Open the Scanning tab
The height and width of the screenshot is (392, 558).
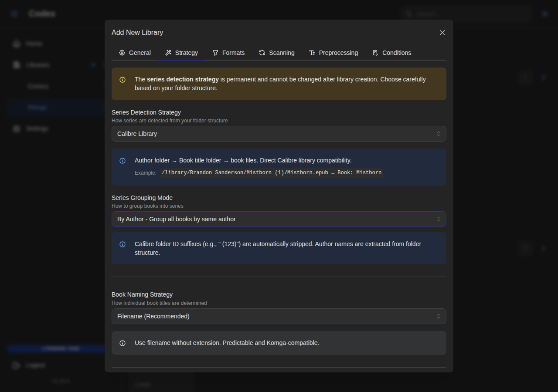276,53
